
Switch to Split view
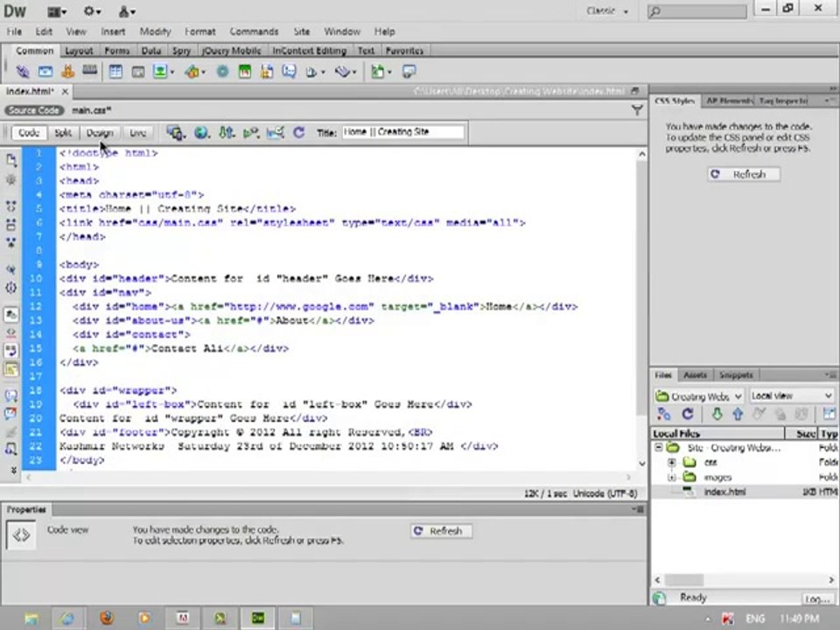tap(63, 133)
